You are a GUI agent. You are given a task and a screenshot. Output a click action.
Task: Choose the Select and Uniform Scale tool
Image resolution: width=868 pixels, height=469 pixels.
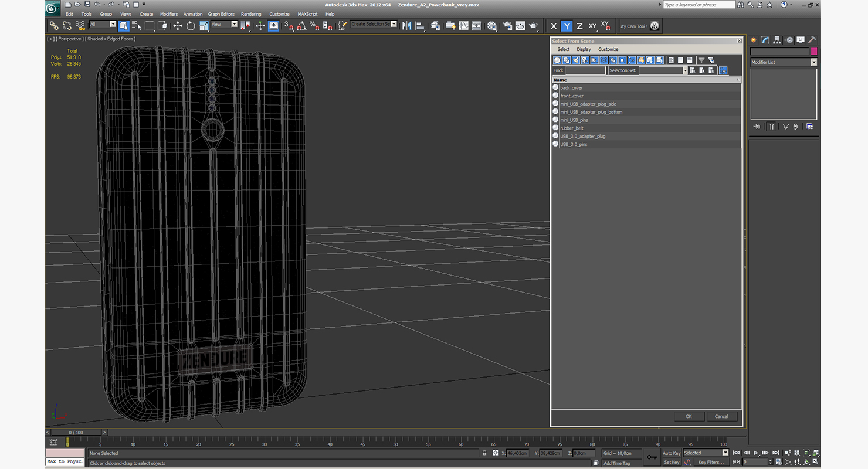[x=204, y=26]
